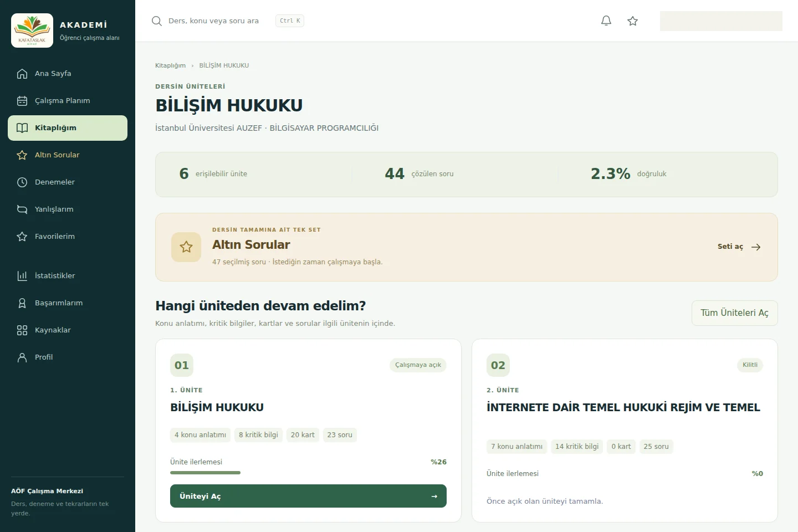
Task: Click the '23 soru' tag
Action: (340, 435)
